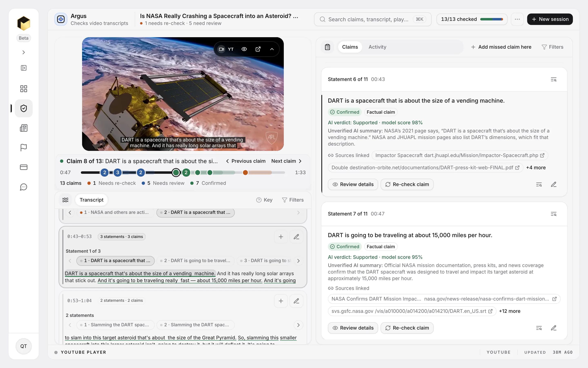Select the Claims tab
The height and width of the screenshot is (368, 588).
350,47
